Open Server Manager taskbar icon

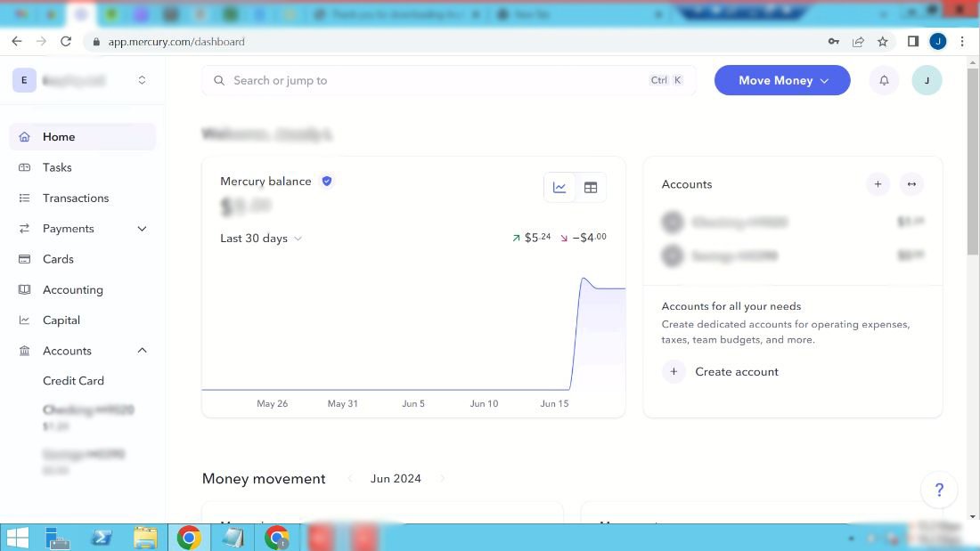(58, 538)
